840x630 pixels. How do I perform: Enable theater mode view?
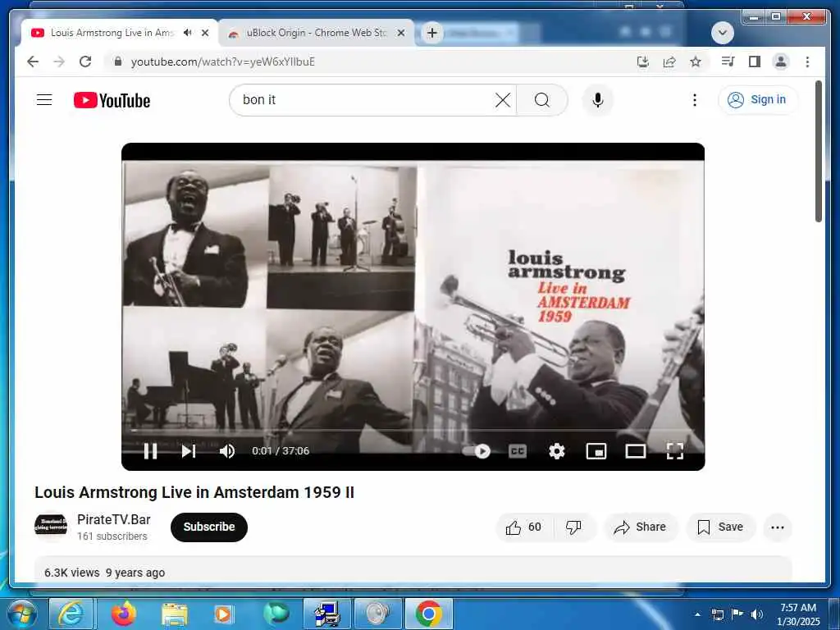pyautogui.click(x=636, y=451)
